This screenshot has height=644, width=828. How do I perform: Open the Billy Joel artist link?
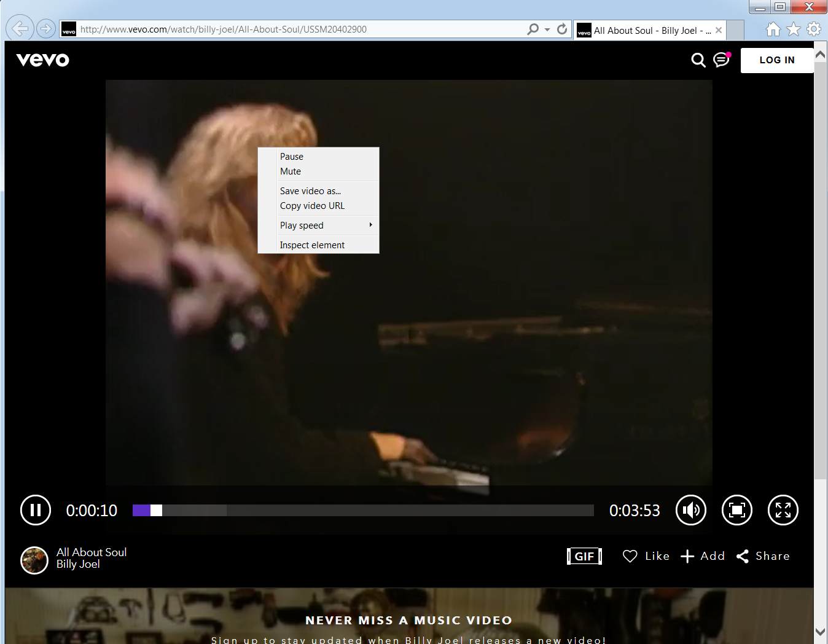point(78,564)
